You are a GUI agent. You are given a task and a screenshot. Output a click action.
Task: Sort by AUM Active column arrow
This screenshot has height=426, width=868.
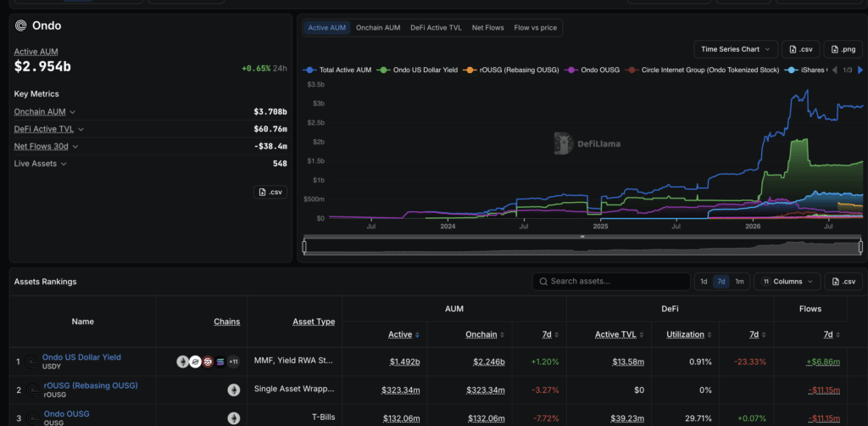point(417,334)
